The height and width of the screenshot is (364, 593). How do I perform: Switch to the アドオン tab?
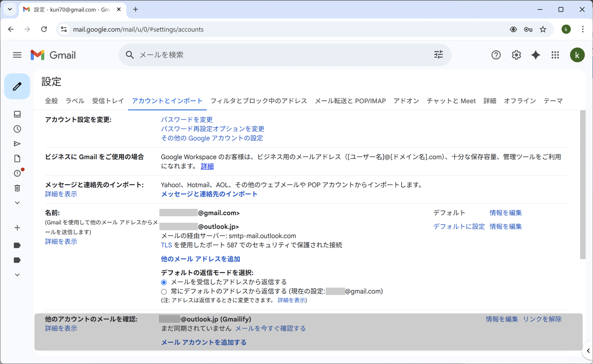406,101
